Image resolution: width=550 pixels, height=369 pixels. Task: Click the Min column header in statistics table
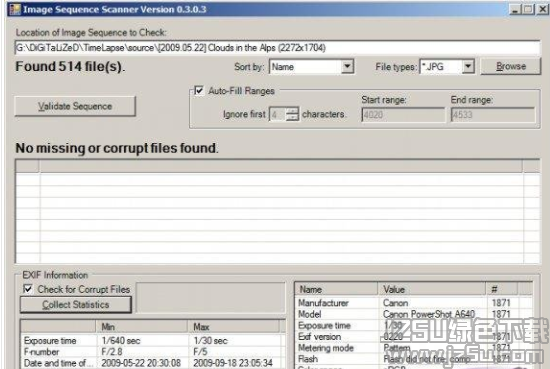pos(142,327)
